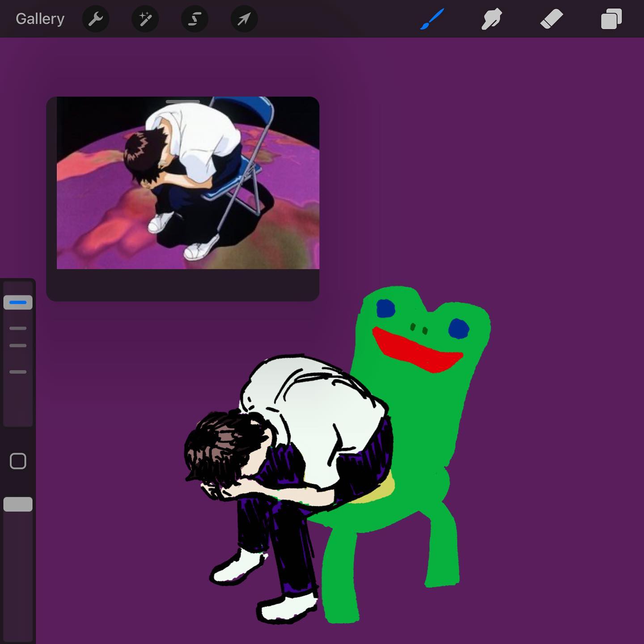Click the blue brush size slider handle

pyautogui.click(x=18, y=302)
